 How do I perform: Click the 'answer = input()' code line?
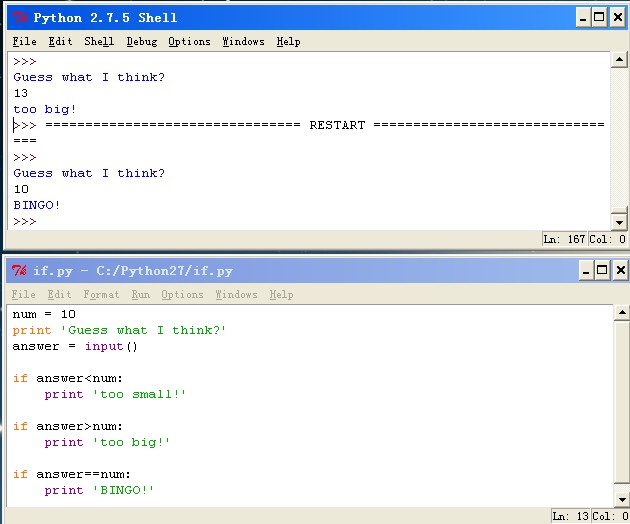(75, 346)
